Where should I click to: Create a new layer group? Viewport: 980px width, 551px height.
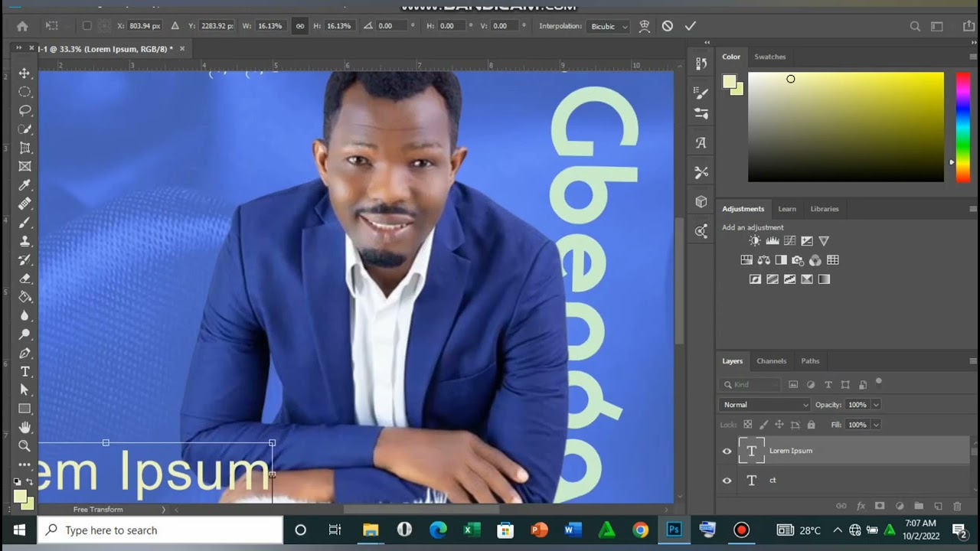pos(918,506)
